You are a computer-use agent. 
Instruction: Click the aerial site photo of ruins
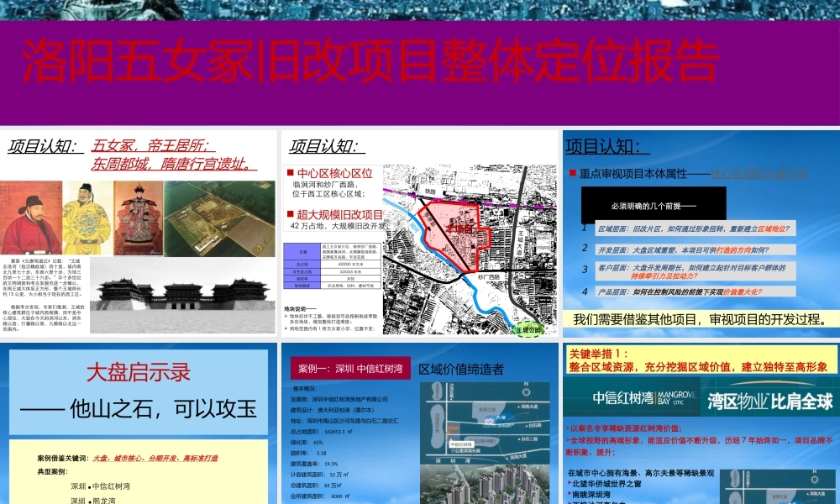point(219,218)
